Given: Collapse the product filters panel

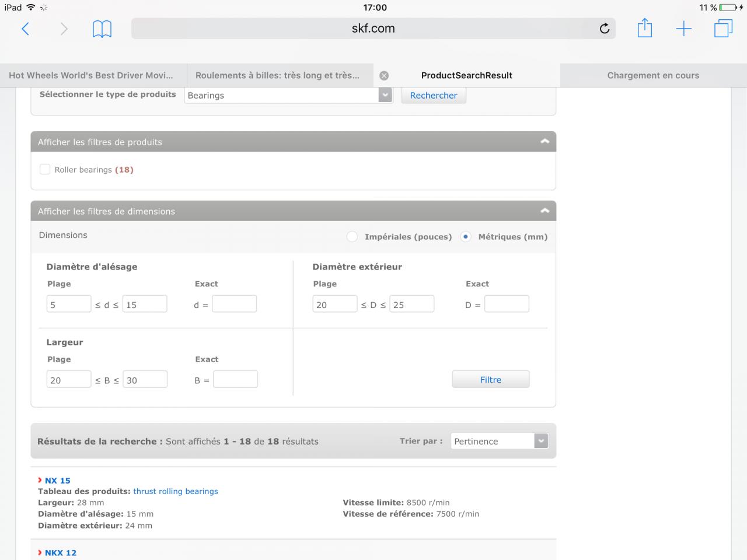Looking at the screenshot, I should coord(544,142).
